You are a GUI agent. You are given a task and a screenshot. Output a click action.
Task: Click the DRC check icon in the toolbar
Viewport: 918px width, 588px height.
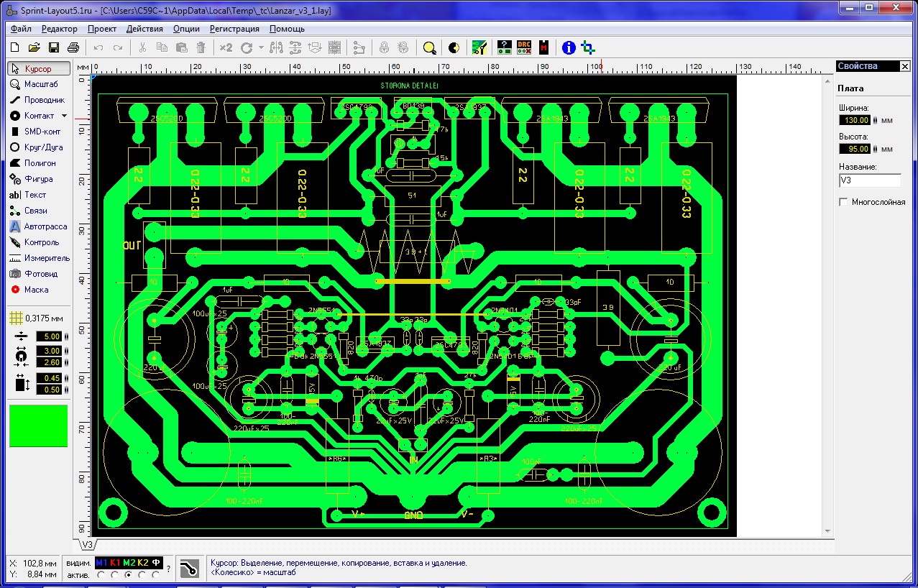(x=525, y=47)
